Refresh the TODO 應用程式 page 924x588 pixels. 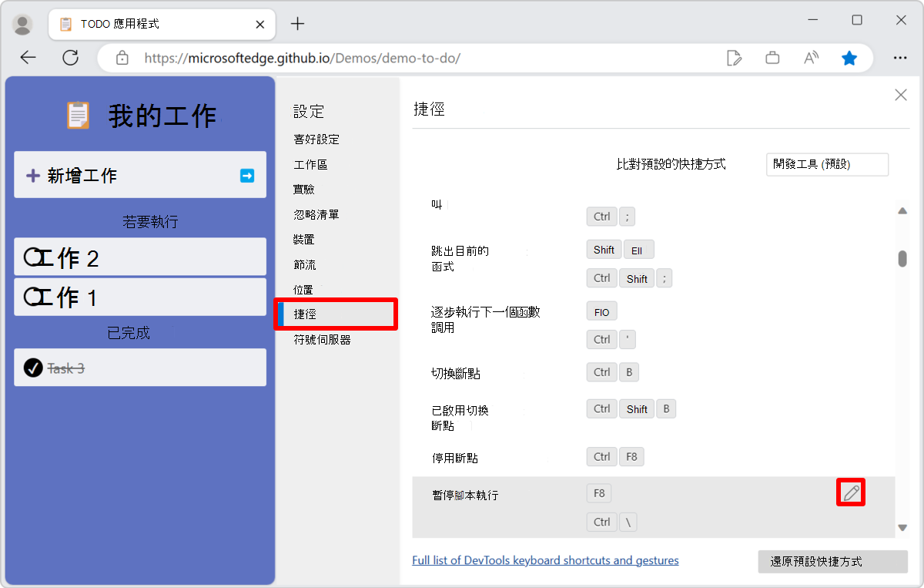point(70,57)
